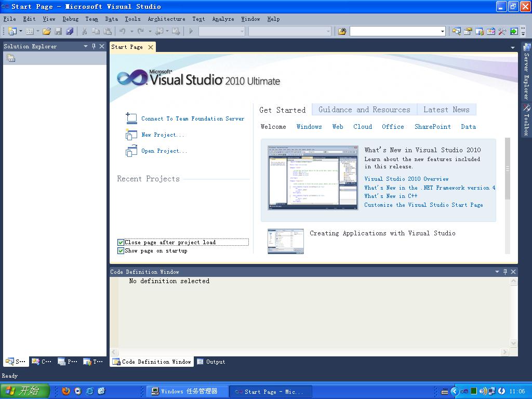The image size is (532, 399).
Task: Expand the New Project dropdown arrow
Action: 21,31
